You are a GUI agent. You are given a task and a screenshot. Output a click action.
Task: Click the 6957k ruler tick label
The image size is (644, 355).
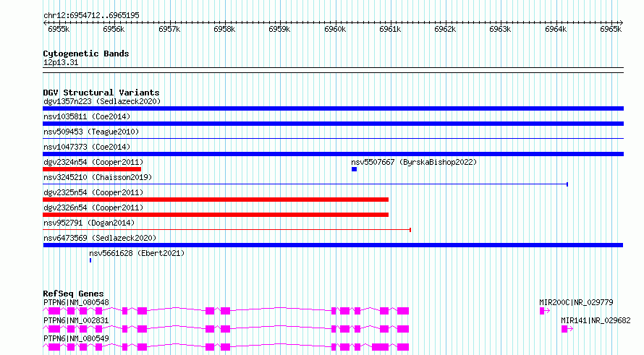pos(169,29)
